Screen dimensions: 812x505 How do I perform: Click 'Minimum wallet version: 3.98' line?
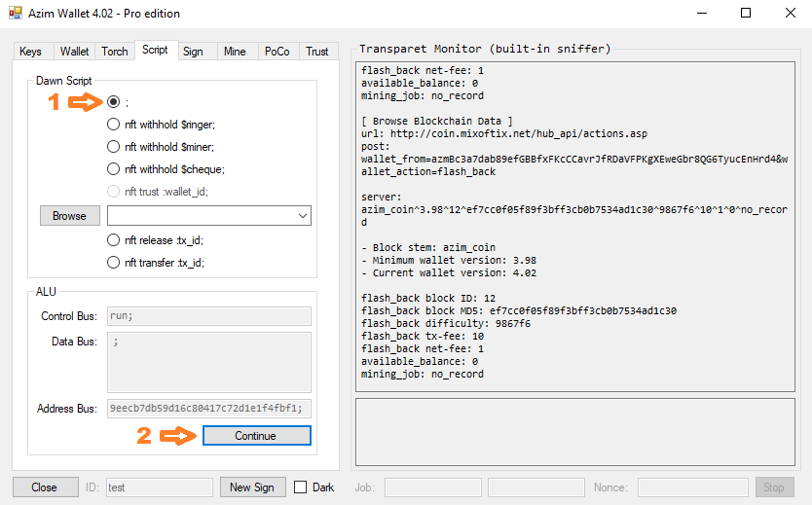[x=449, y=260]
